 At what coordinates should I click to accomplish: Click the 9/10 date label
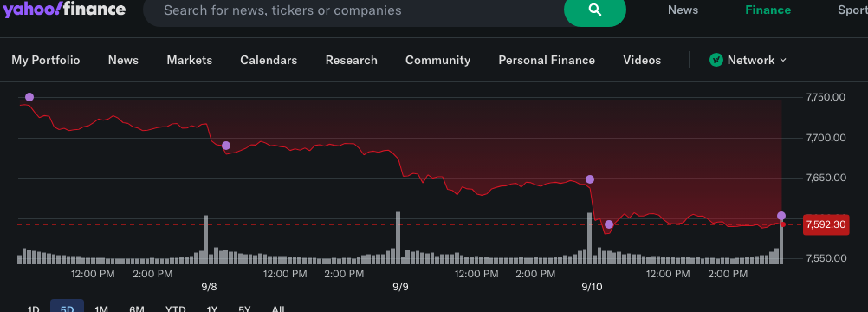592,287
